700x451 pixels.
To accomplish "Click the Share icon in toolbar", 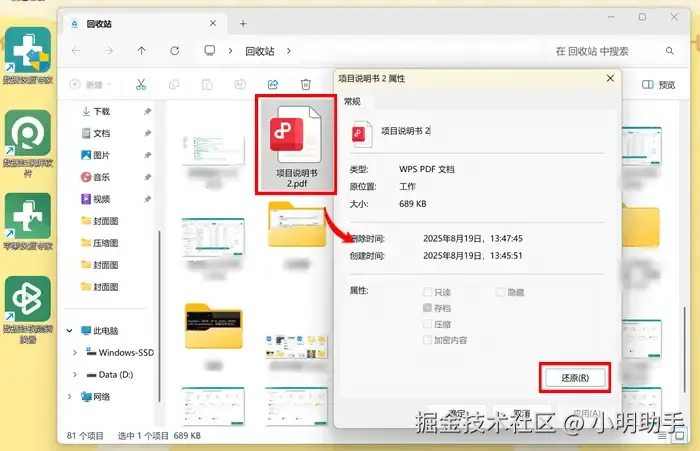I will tap(273, 84).
